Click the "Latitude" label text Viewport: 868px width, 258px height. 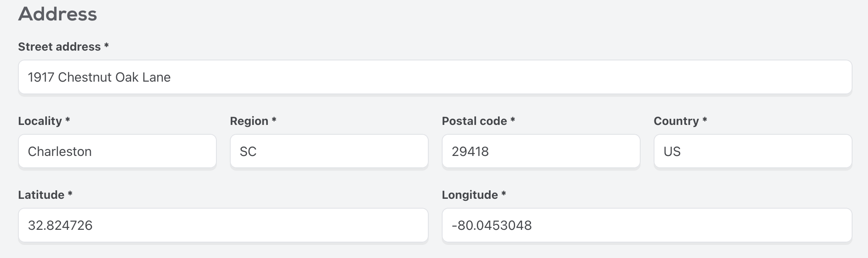41,195
